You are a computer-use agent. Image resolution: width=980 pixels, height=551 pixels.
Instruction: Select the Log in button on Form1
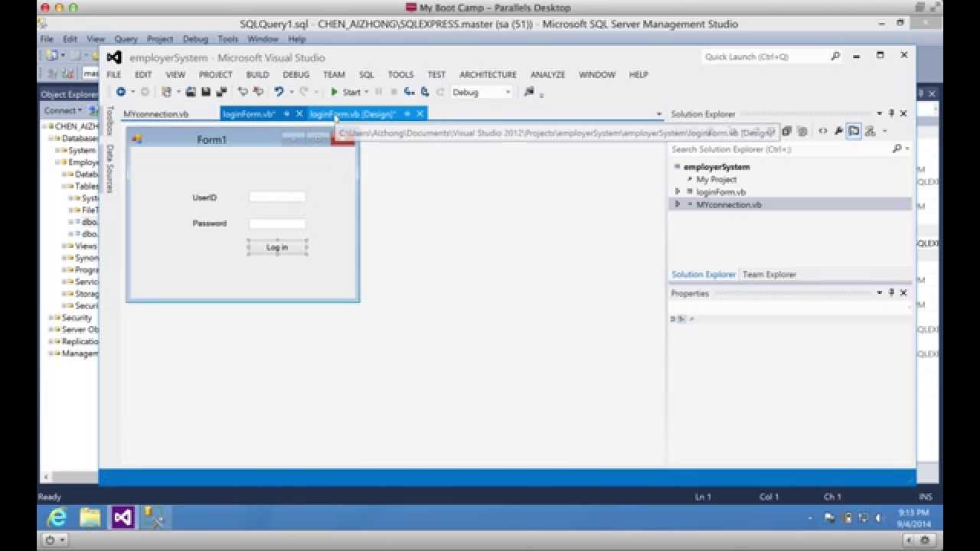click(277, 247)
